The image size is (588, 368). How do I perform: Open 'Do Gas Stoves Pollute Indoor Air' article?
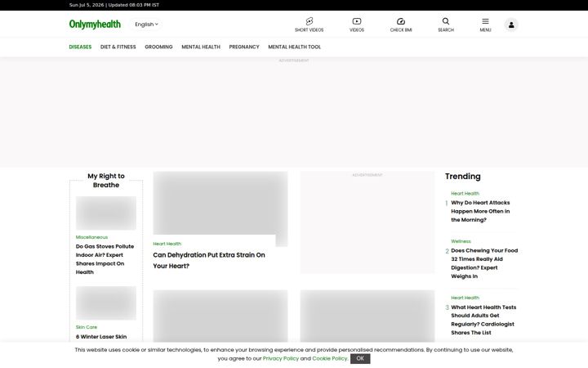pyautogui.click(x=105, y=259)
